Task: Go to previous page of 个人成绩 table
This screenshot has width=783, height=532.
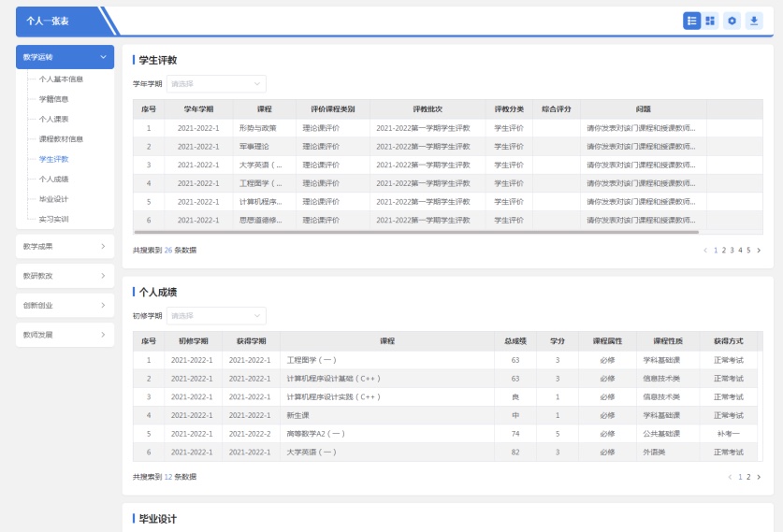Action: click(730, 477)
